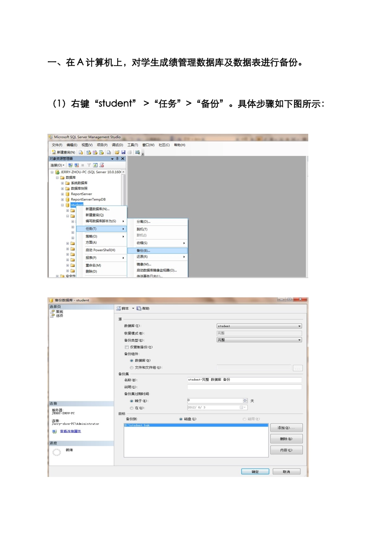Select the 晚于(E) expiration radio button
The width and height of the screenshot is (392, 555).
132,401
